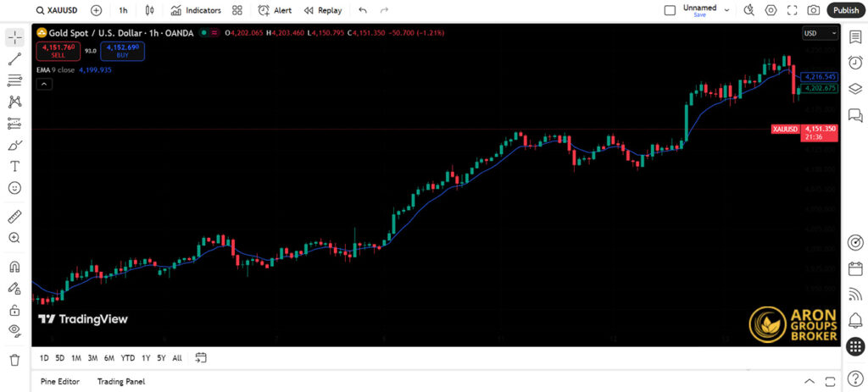
Task: Click the blue BUY price button
Action: 124,51
